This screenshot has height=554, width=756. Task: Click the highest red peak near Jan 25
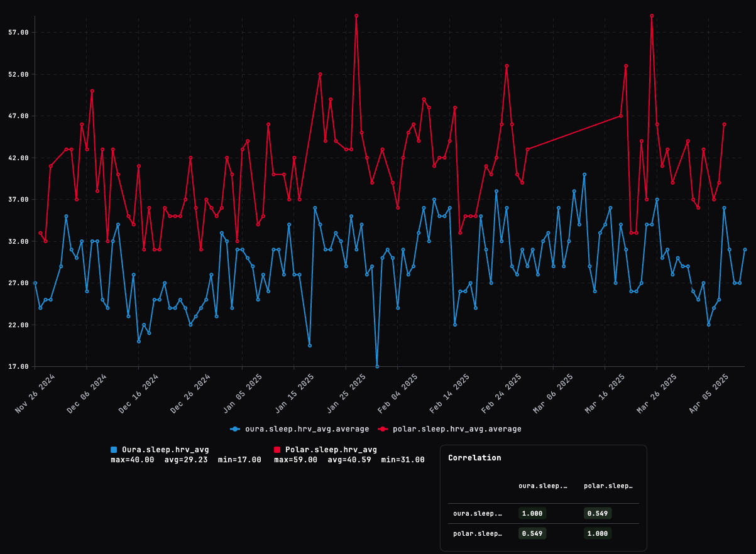pyautogui.click(x=357, y=16)
